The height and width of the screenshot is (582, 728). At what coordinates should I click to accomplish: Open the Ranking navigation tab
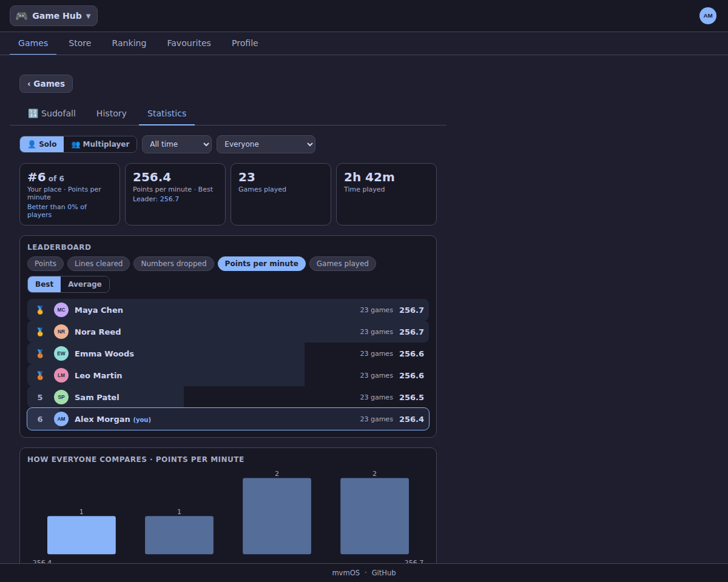point(129,43)
